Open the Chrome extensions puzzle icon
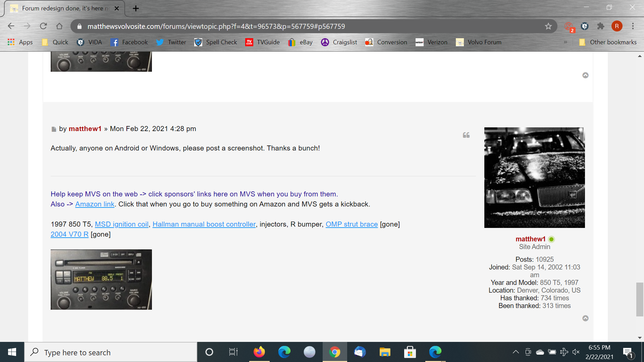The height and width of the screenshot is (362, 644). point(600,26)
